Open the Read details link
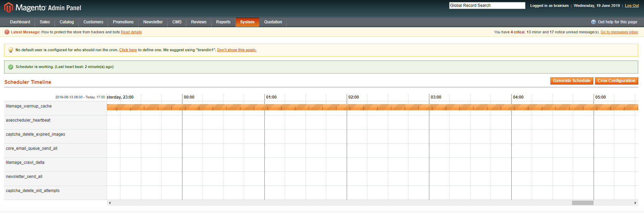The height and width of the screenshot is (213, 644). pos(131,32)
